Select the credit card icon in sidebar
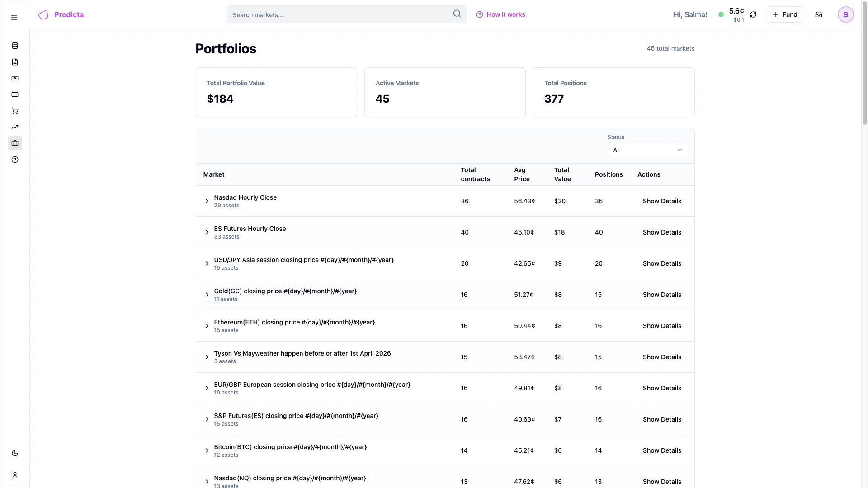The height and width of the screenshot is (488, 868). click(15, 94)
